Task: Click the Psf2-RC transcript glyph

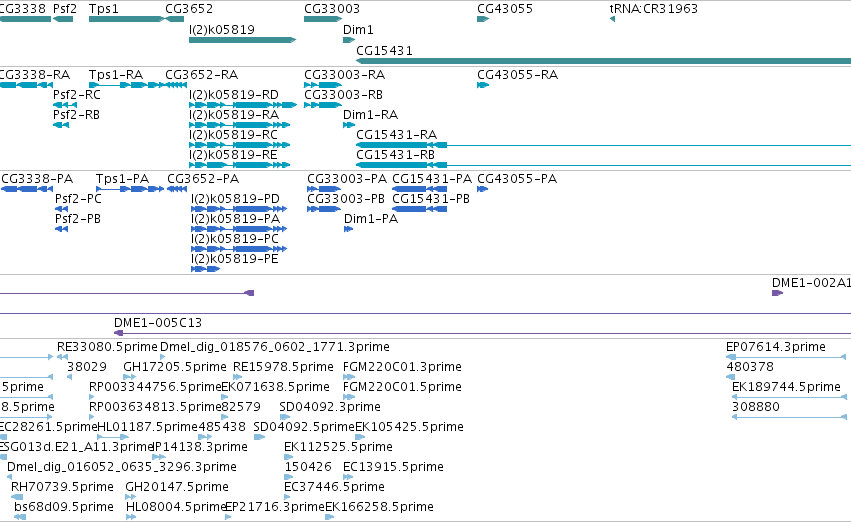Action: 65,105
